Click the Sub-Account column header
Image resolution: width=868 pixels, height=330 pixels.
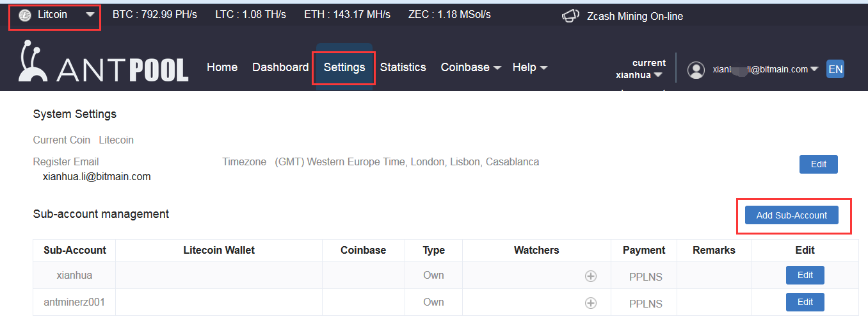pos(75,250)
